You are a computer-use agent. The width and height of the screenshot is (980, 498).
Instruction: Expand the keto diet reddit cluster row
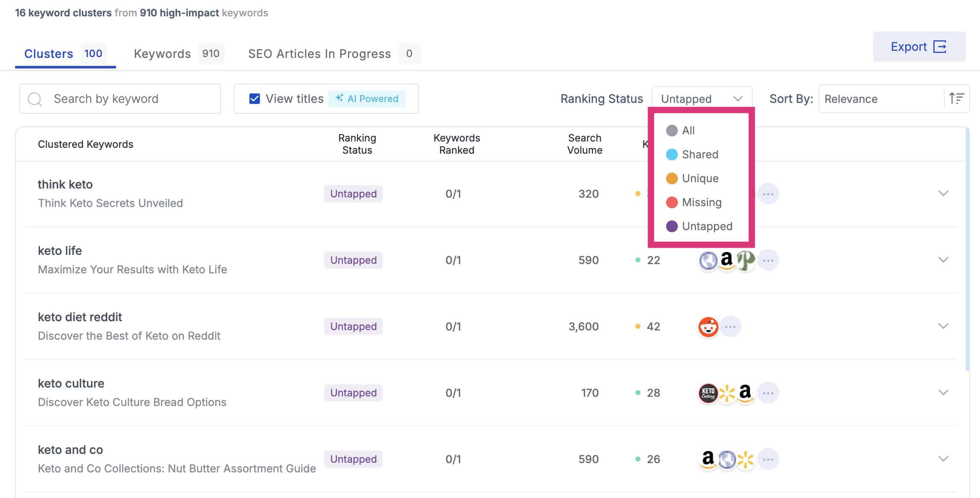[943, 326]
